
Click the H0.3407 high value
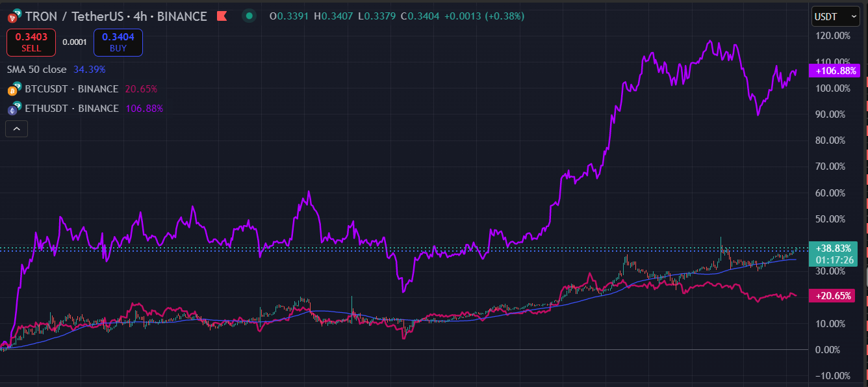click(333, 16)
